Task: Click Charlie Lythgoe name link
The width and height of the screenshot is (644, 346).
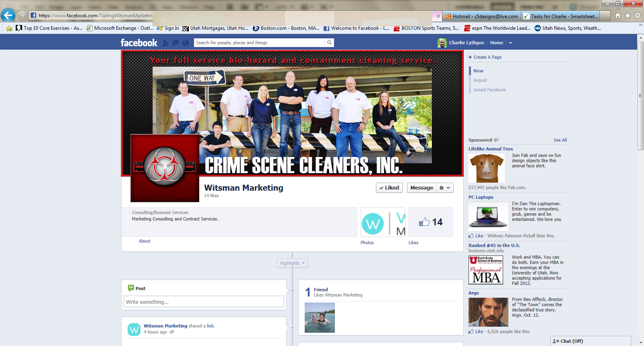Action: [x=466, y=43]
